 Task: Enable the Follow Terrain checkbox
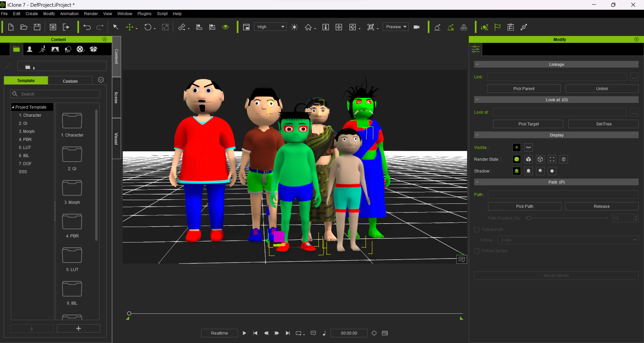tap(477, 251)
